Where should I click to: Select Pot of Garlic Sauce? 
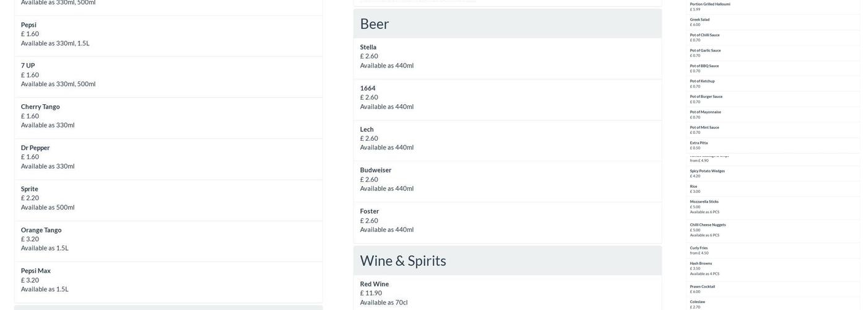(x=706, y=50)
